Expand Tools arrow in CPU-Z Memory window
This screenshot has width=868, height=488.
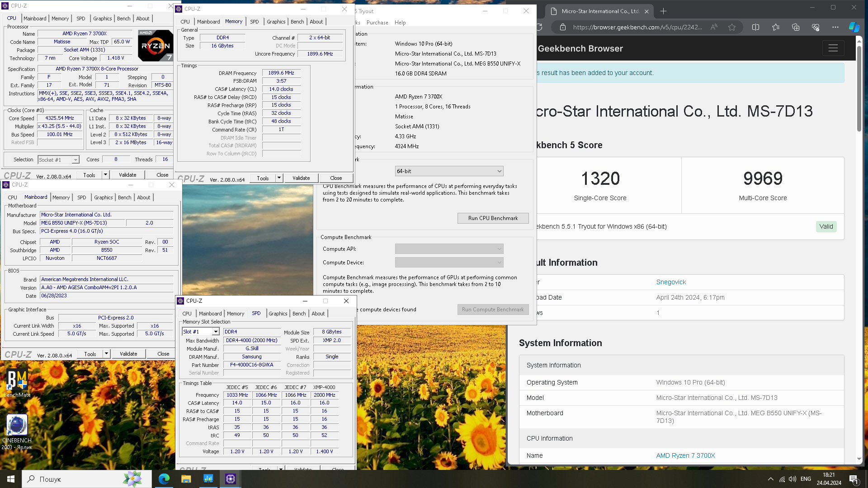point(279,178)
